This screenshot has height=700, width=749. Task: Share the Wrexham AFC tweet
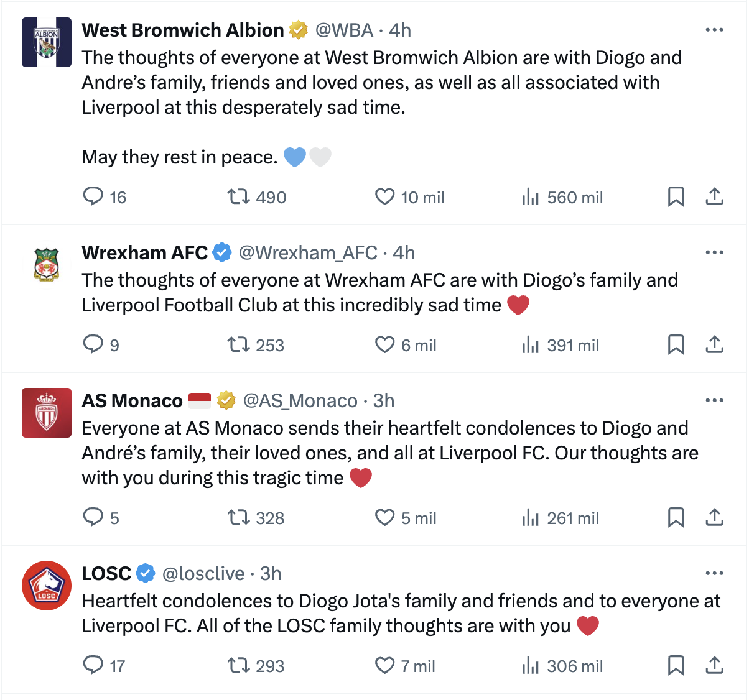715,345
